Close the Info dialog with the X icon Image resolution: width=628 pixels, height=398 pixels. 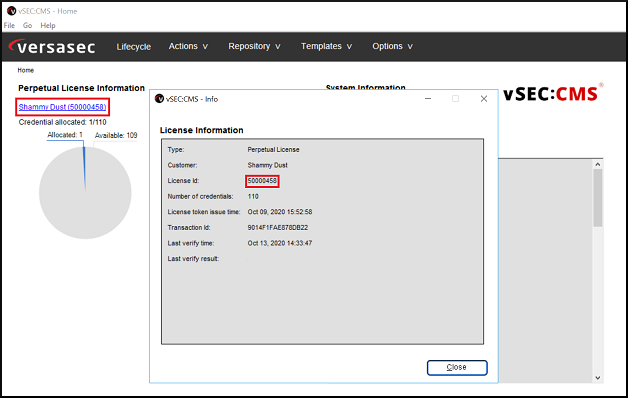point(484,98)
